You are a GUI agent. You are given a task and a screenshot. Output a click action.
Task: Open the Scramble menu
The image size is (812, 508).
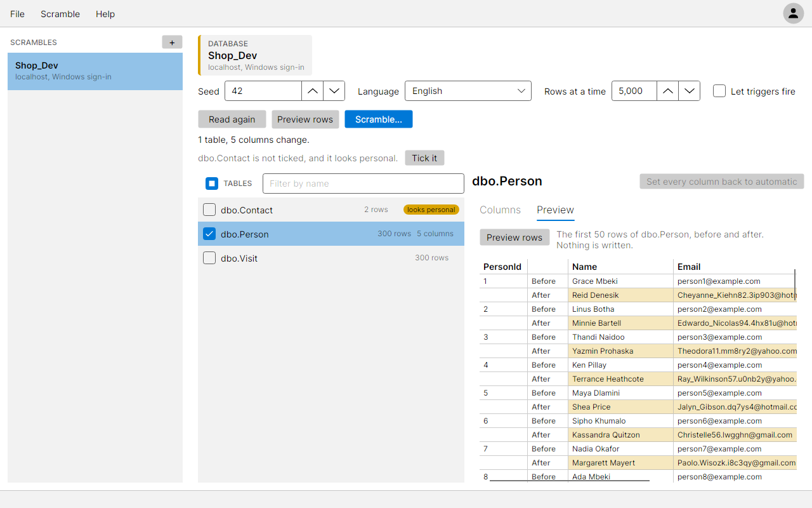(x=60, y=14)
